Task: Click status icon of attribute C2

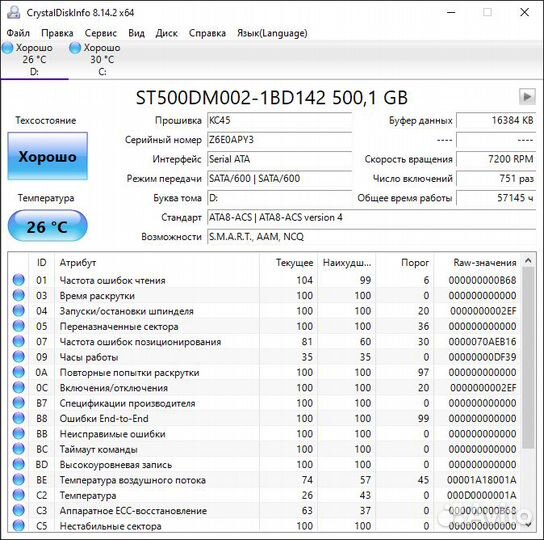Action: [x=19, y=495]
